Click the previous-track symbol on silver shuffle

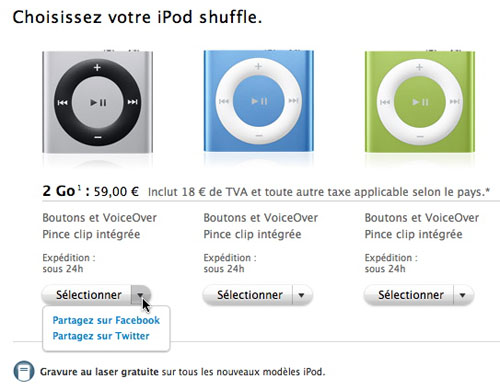(x=62, y=102)
